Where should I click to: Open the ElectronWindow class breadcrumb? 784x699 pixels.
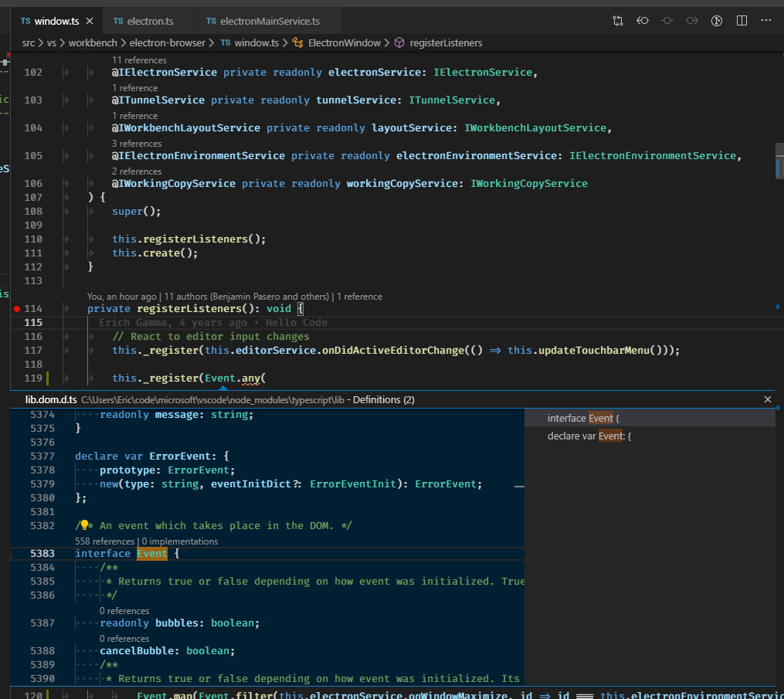pos(337,43)
